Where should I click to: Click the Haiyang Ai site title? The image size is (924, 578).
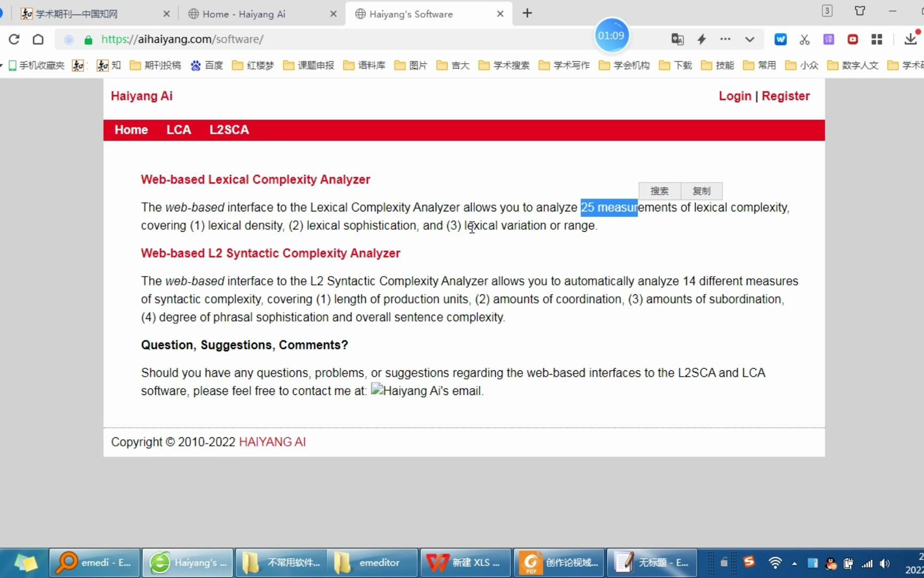(142, 96)
